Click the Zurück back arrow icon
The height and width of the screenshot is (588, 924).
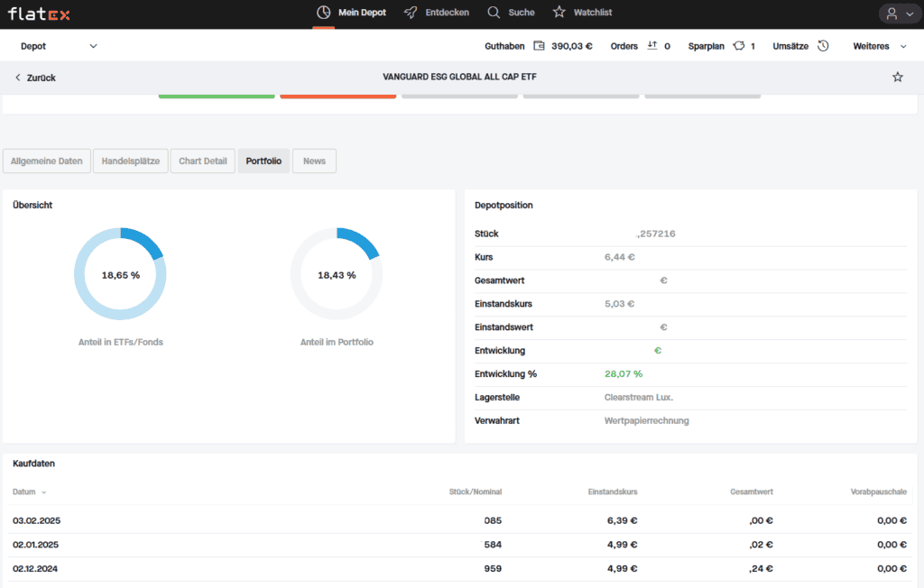pyautogui.click(x=18, y=78)
